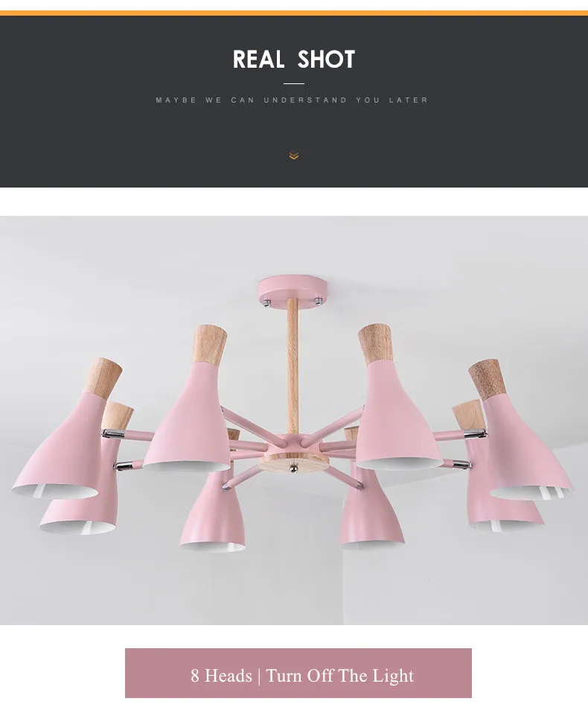This screenshot has width=588, height=710.
Task: Click the '8 Heads' text in the banner
Action: pyautogui.click(x=221, y=676)
